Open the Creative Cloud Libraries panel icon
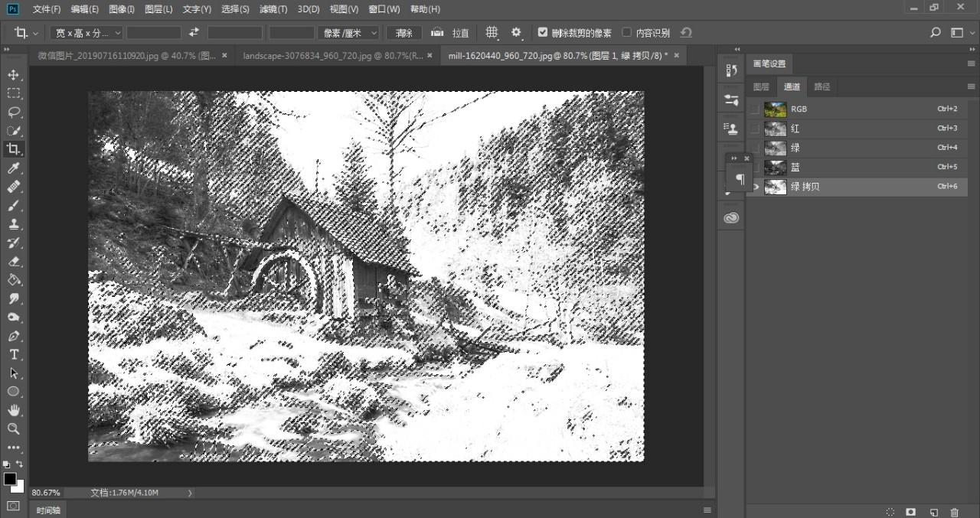980x518 pixels. [731, 218]
